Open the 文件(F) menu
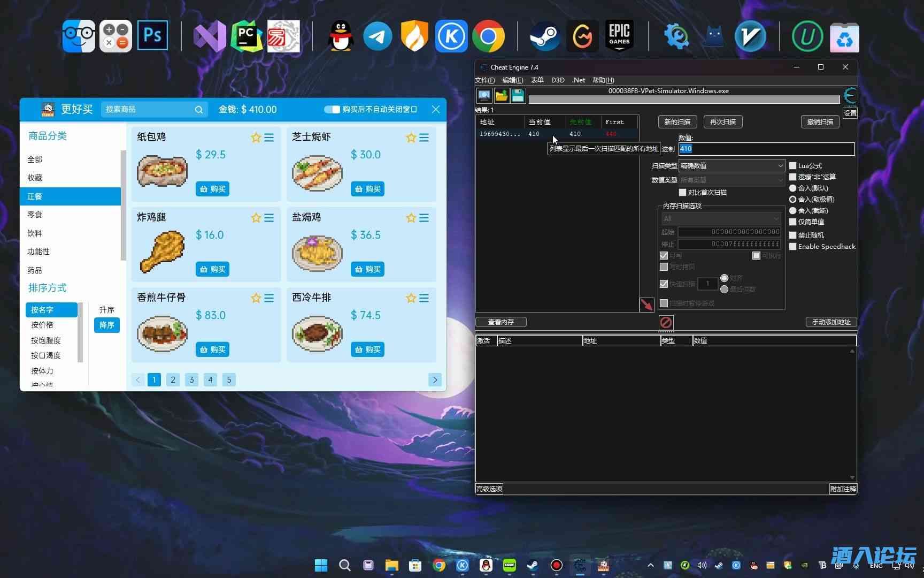The height and width of the screenshot is (578, 924). tap(484, 80)
